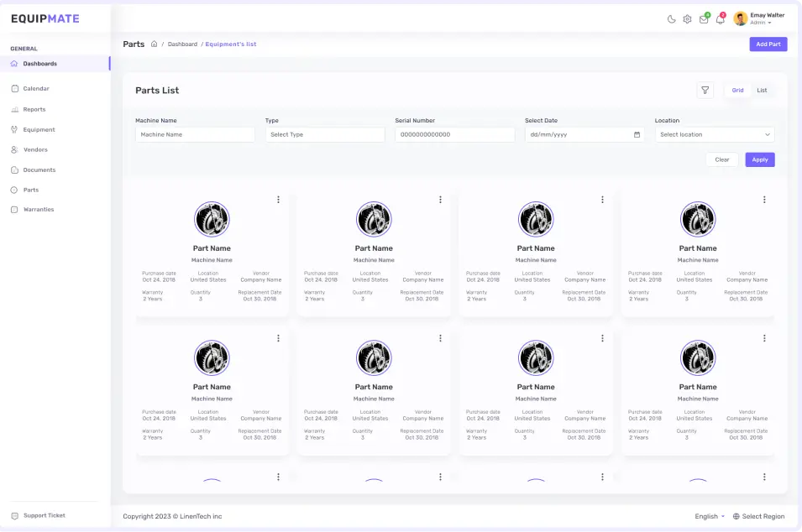Open settings gear icon in header
Image resolution: width=802 pixels, height=532 pixels.
(x=687, y=19)
